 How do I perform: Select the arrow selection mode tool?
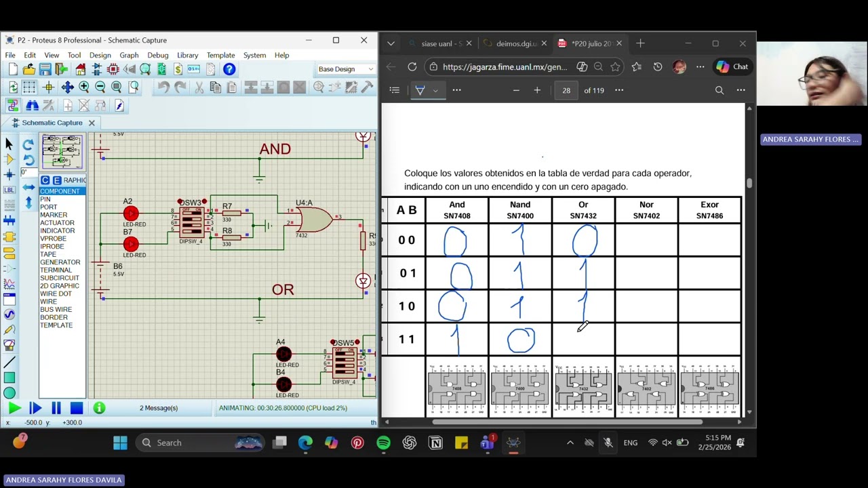click(9, 144)
